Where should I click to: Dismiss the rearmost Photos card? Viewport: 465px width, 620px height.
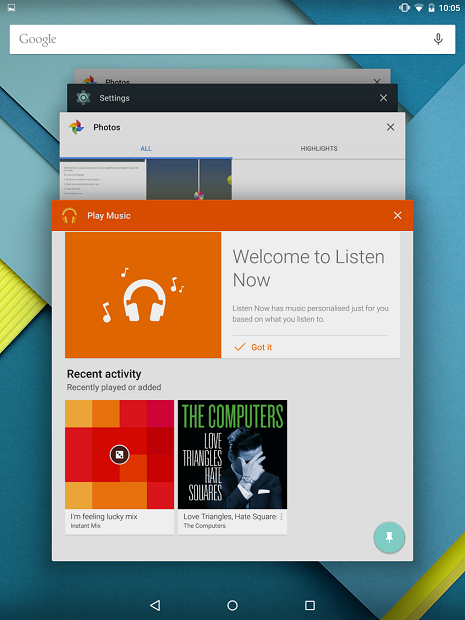pos(377,81)
